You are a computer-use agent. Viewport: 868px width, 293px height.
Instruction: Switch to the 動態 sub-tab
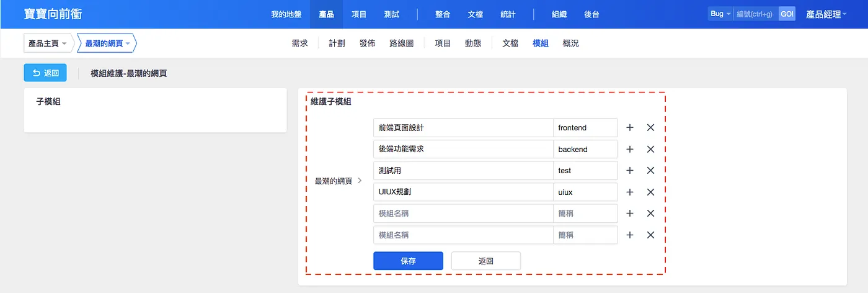473,43
